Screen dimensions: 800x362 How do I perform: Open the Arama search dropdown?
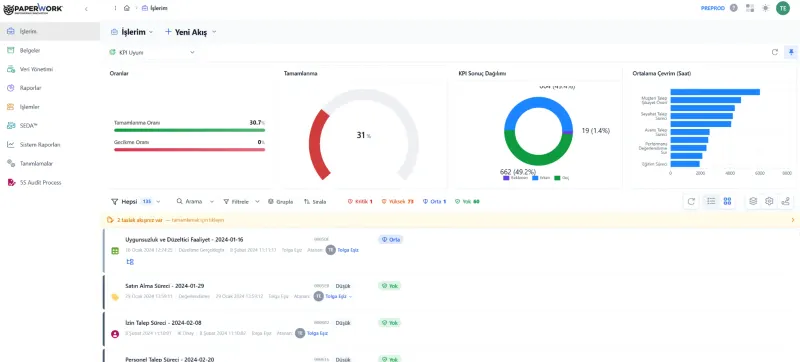195,201
